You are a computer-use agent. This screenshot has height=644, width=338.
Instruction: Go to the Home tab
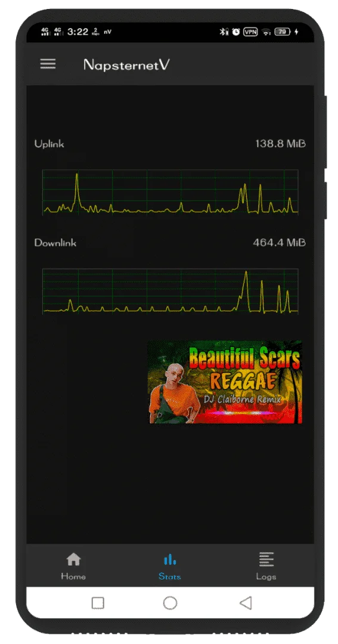click(x=73, y=566)
